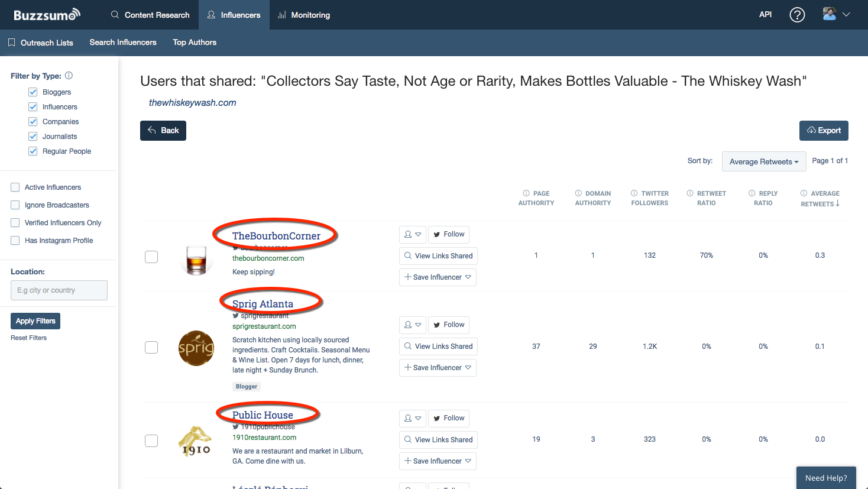This screenshot has height=489, width=868.
Task: Click the Sprig Atlanta logo avatar
Action: pyautogui.click(x=196, y=348)
